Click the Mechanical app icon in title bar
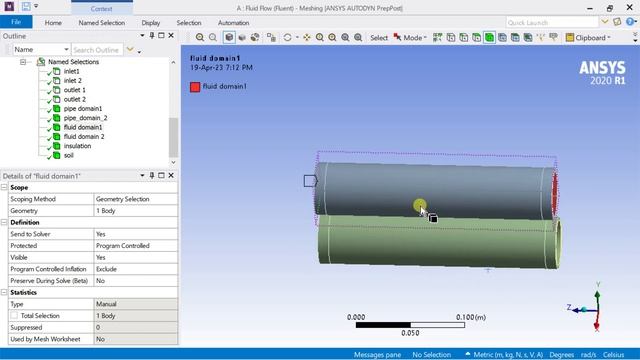 coord(9,7)
